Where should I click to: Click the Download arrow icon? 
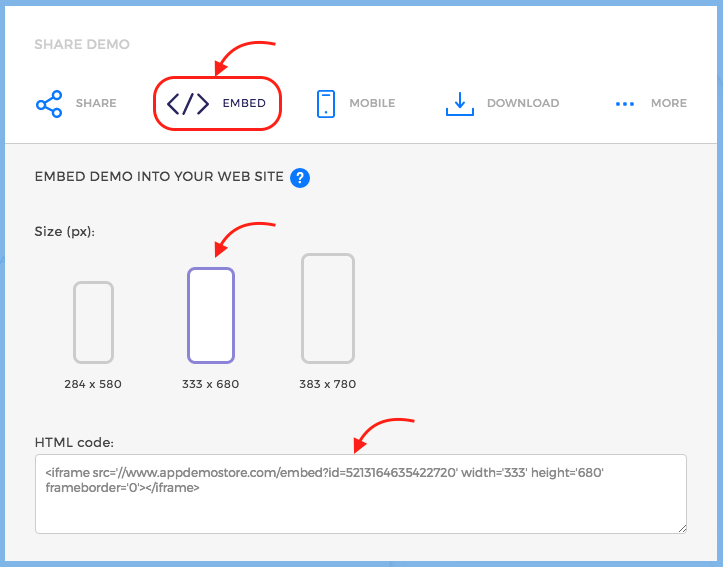pos(459,103)
